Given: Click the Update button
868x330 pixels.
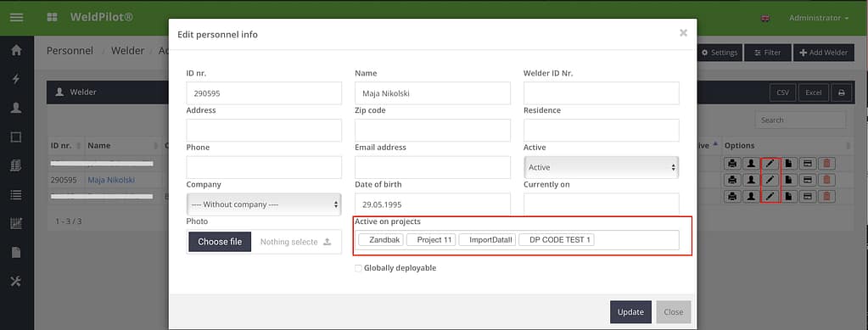Looking at the screenshot, I should coord(630,311).
